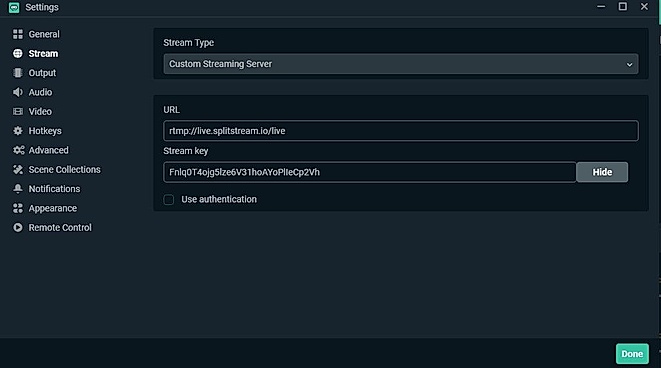Click the Scene Collections icon
Viewport: 661px width, 368px height.
(18, 169)
